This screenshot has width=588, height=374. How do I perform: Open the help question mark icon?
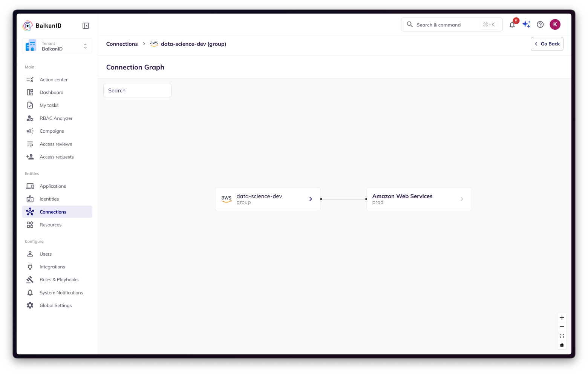click(x=540, y=25)
